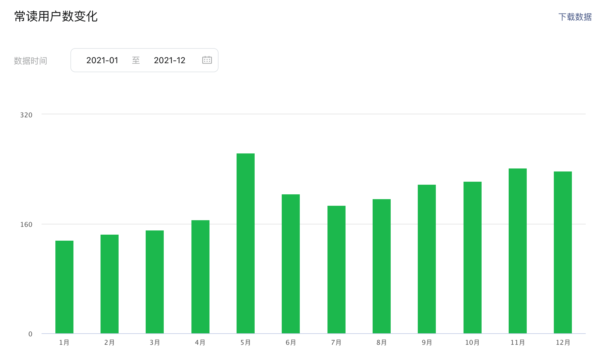Select the 8月 green bar
Image resolution: width=608 pixels, height=364 pixels.
pyautogui.click(x=382, y=266)
